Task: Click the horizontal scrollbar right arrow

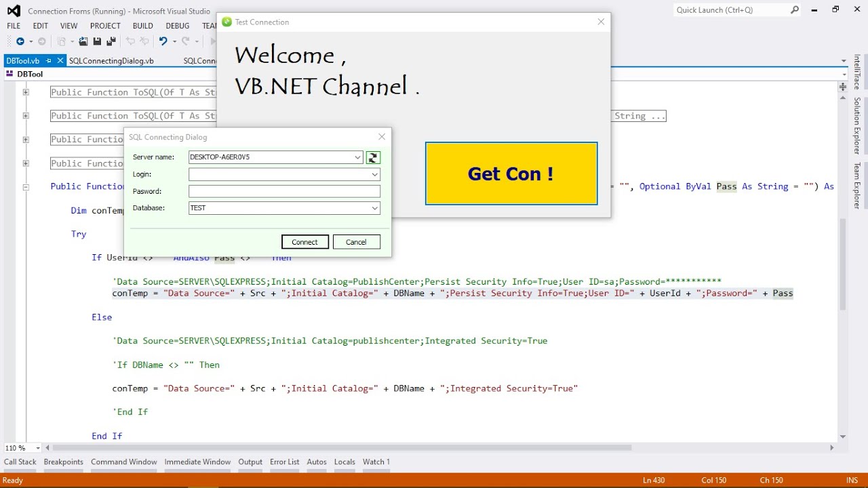Action: point(832,448)
